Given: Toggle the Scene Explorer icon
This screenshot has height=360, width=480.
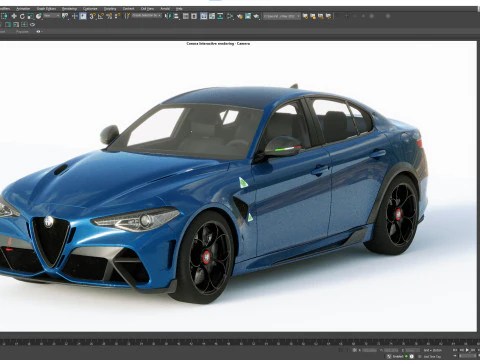Looking at the screenshot, I should tap(186, 16).
